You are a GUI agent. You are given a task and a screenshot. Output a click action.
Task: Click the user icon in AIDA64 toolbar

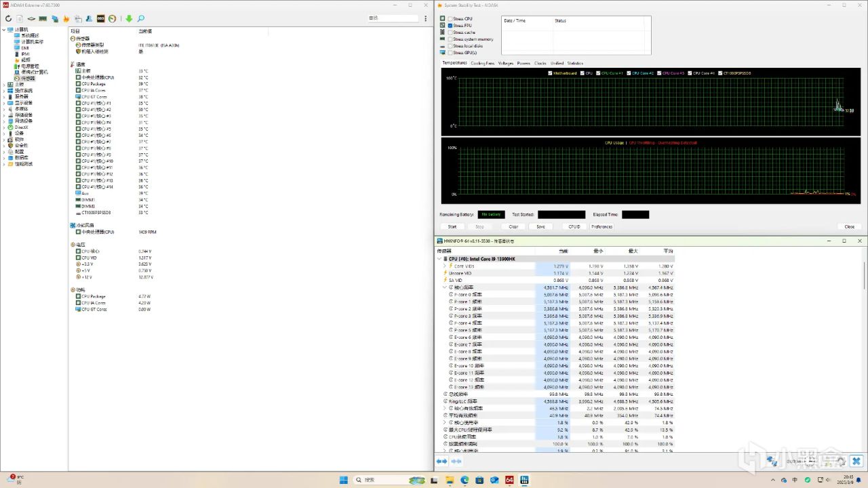pos(90,18)
